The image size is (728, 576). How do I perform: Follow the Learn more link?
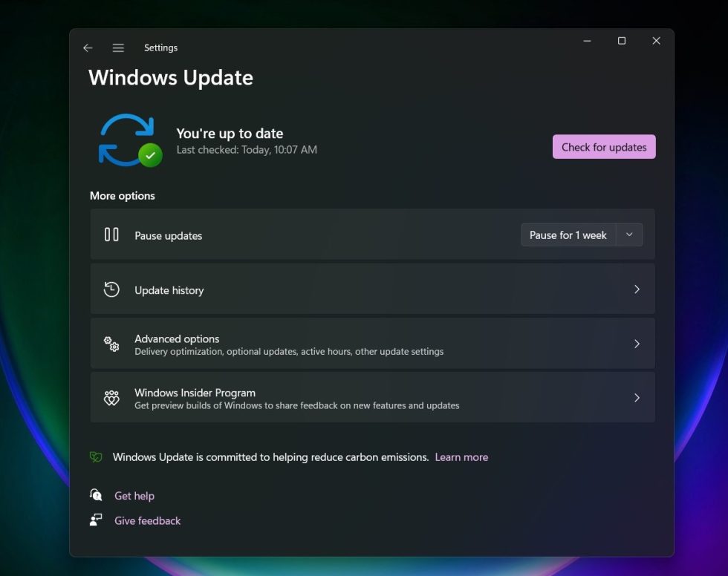(x=461, y=457)
